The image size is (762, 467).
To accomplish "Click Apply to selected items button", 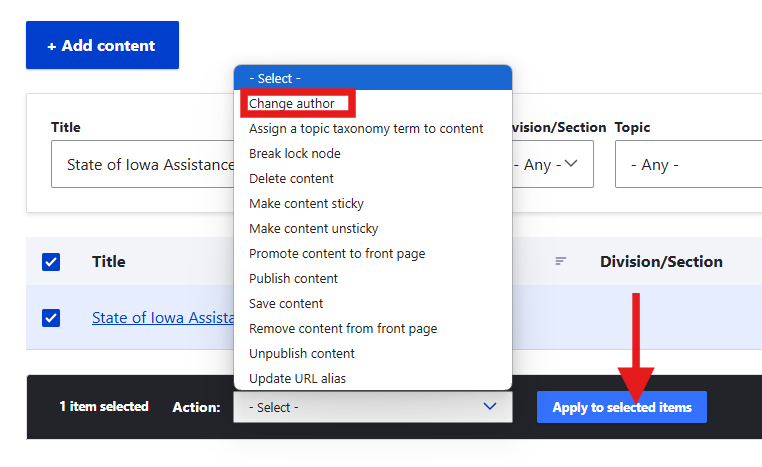I will [x=621, y=407].
